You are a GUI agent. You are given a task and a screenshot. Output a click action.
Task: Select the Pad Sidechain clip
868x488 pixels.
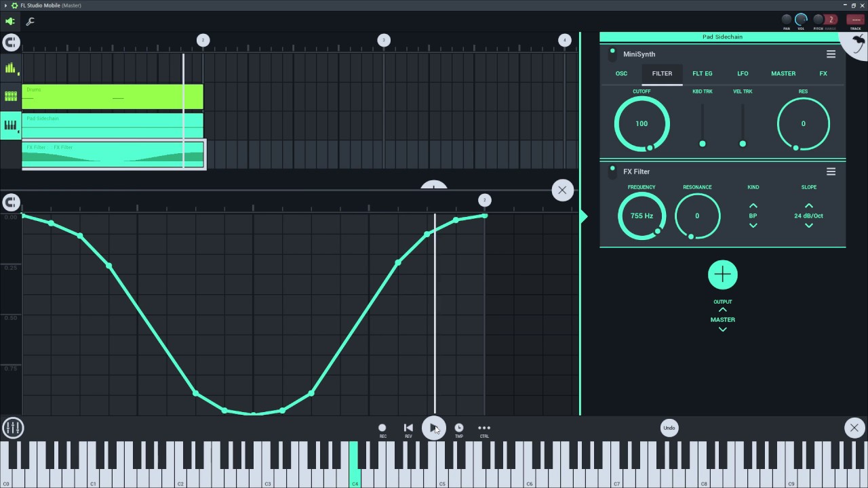(x=113, y=125)
